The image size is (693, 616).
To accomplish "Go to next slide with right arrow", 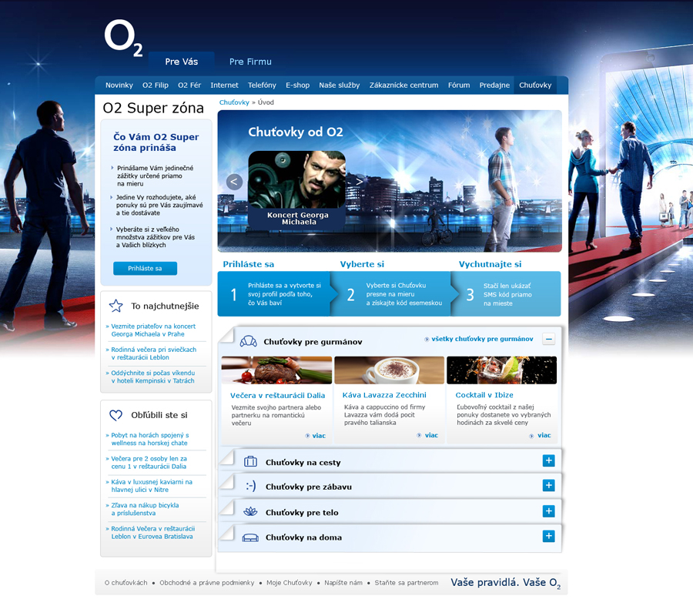I will (x=360, y=182).
